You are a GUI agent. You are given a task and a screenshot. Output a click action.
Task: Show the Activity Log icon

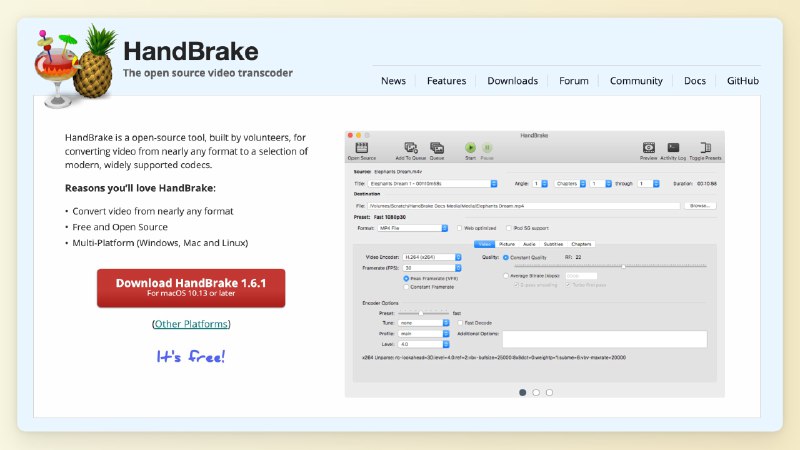click(674, 148)
